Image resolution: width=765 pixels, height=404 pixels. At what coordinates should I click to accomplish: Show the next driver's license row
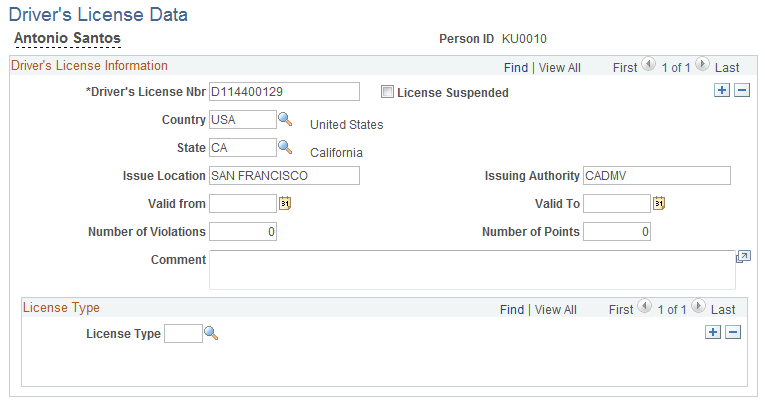pyautogui.click(x=702, y=64)
